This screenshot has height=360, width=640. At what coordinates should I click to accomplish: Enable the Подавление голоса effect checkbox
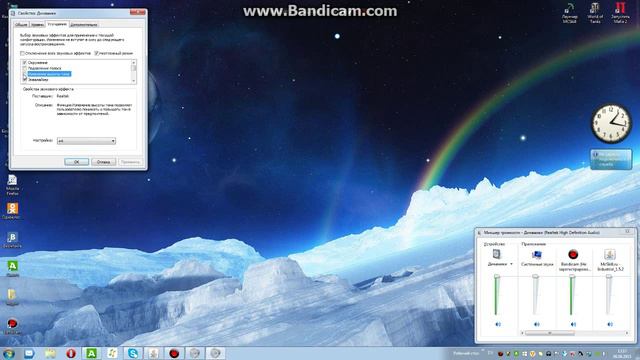(x=24, y=68)
